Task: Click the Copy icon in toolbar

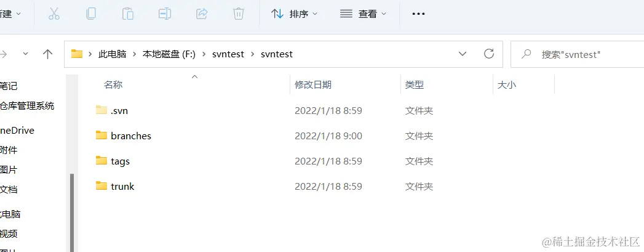Action: 91,14
